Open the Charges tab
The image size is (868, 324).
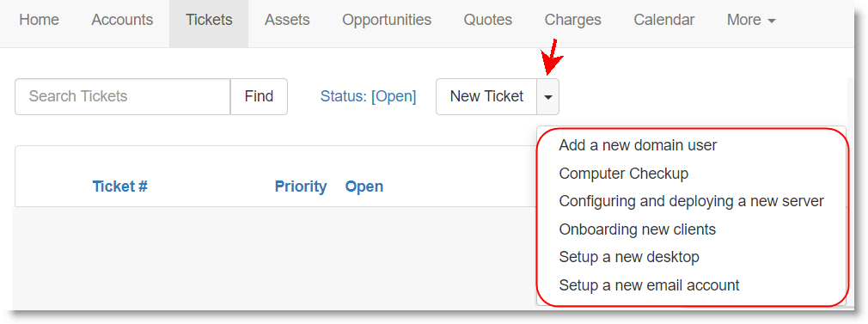click(573, 20)
